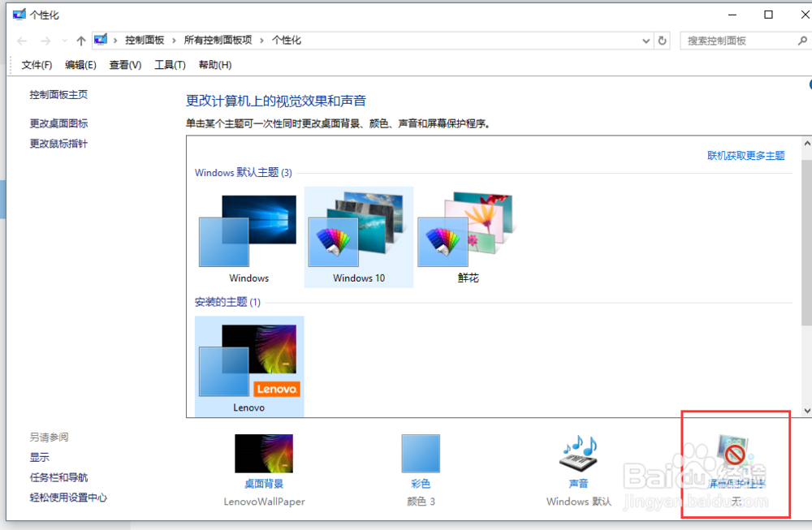Viewport: 812px width, 530px height.
Task: Expand the address bar history dropdown
Action: [x=646, y=41]
